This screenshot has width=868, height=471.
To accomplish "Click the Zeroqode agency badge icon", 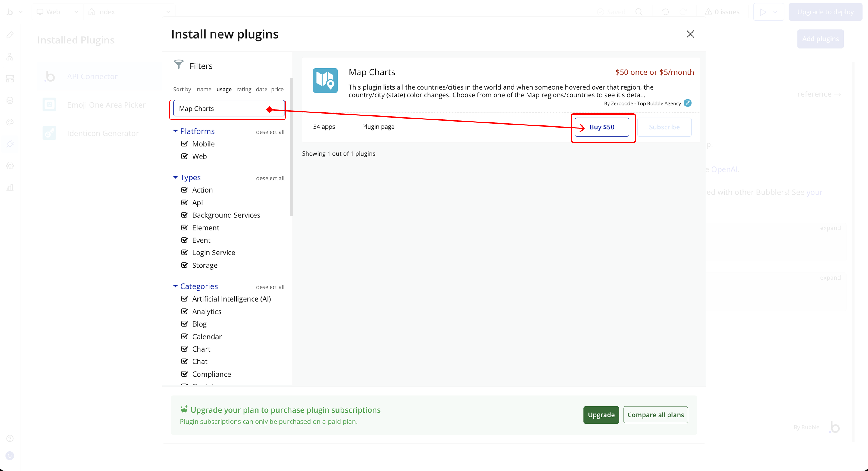I will 687,103.
